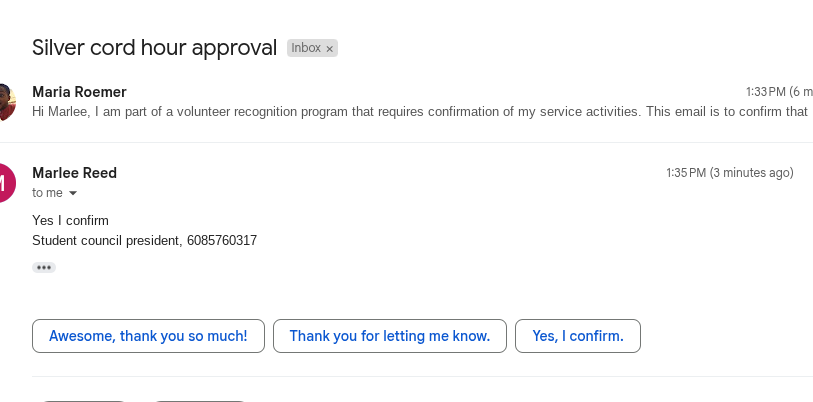
Task: Send 'Awesome, thank you so much!' smart reply
Action: (148, 336)
